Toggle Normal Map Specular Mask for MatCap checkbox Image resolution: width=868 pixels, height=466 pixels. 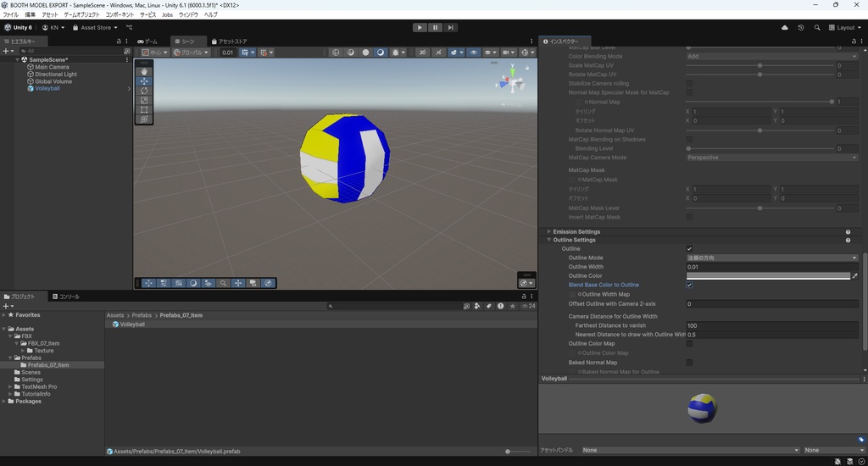(x=689, y=92)
